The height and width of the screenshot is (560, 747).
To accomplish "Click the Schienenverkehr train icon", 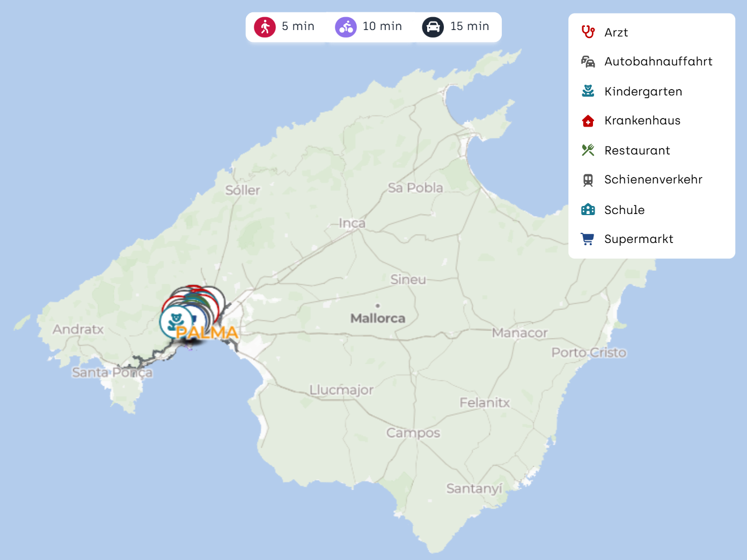I will (x=588, y=180).
